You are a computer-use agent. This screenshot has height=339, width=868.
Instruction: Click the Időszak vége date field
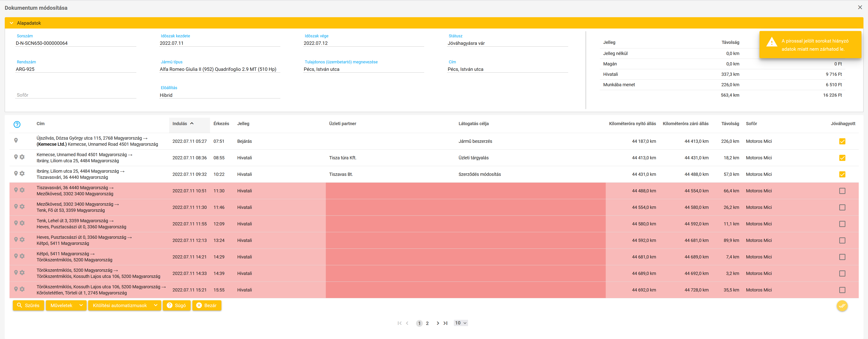point(364,43)
